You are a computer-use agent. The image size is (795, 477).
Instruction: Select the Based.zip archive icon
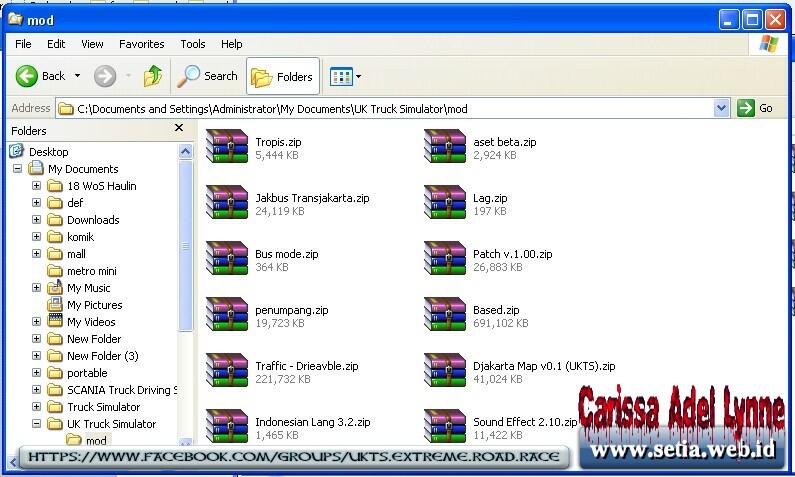445,314
